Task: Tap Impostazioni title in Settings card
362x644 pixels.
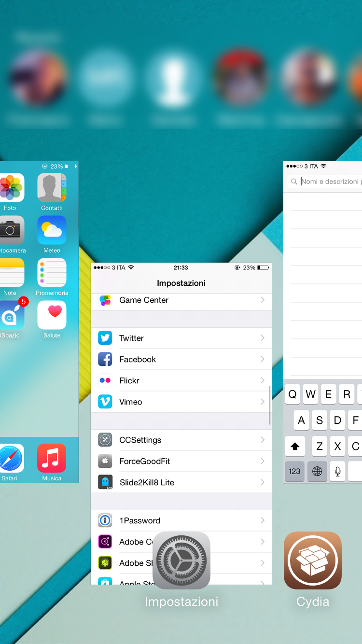Action: (181, 283)
